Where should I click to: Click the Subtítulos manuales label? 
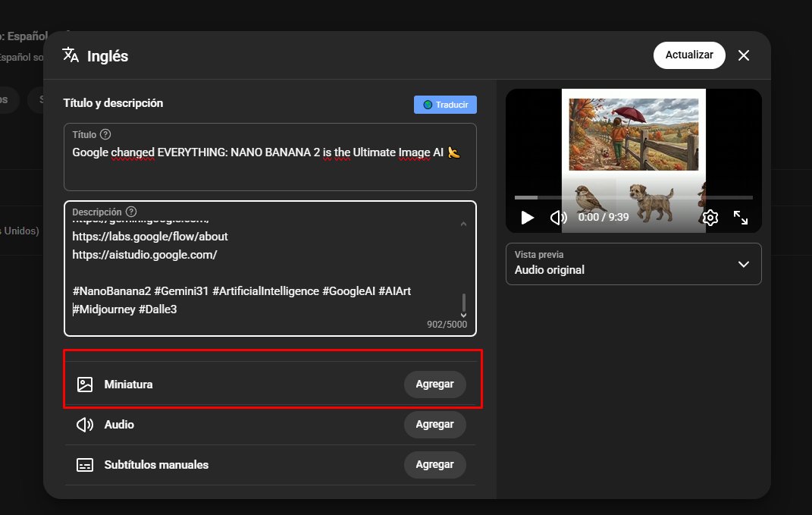(x=156, y=465)
